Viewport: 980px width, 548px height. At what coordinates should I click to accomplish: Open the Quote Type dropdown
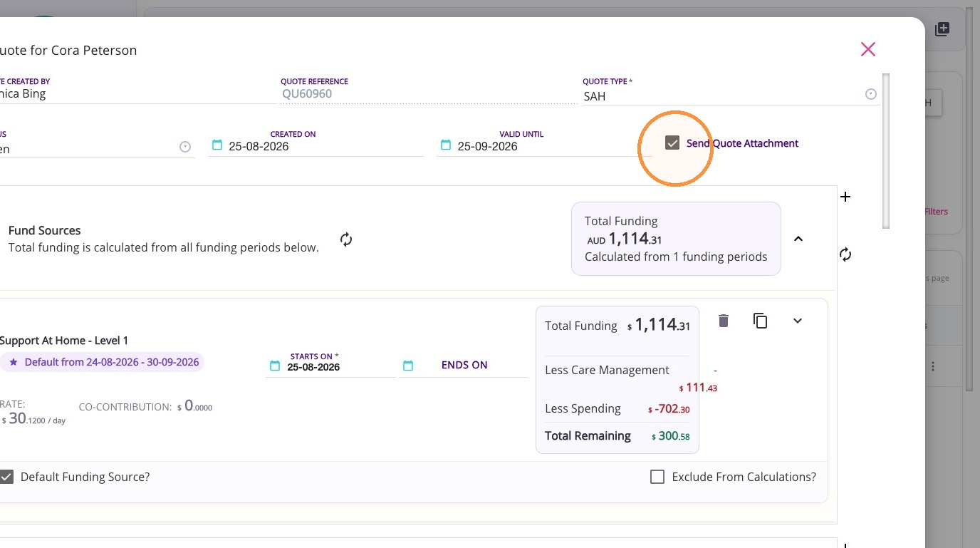click(871, 94)
